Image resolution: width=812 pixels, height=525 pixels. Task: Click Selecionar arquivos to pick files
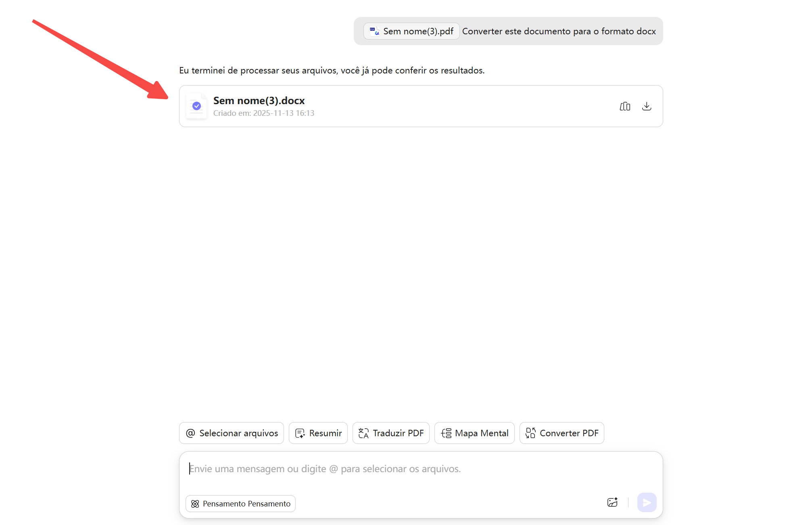[231, 433]
